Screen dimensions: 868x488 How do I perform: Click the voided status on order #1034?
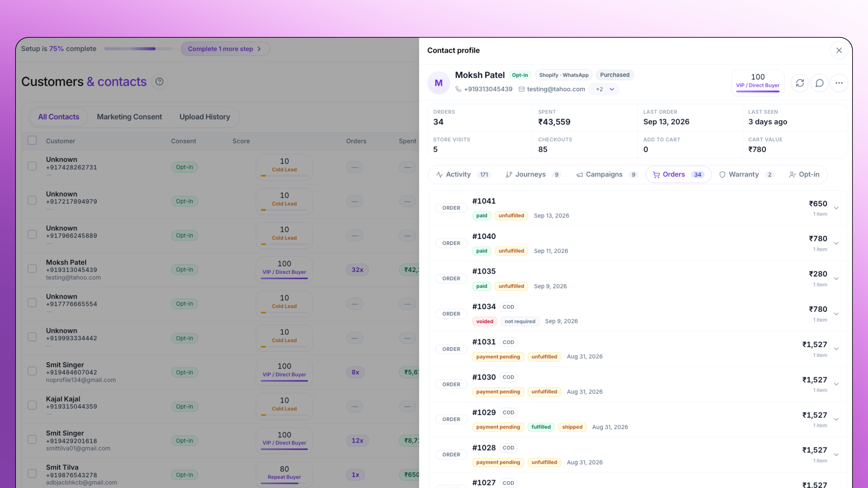[x=484, y=321]
